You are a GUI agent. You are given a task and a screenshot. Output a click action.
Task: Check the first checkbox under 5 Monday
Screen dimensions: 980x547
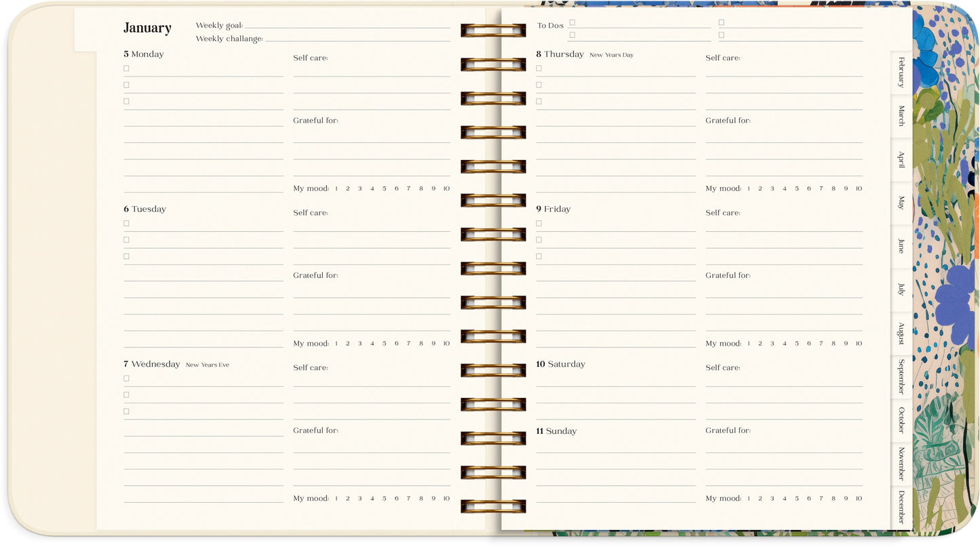coord(126,68)
